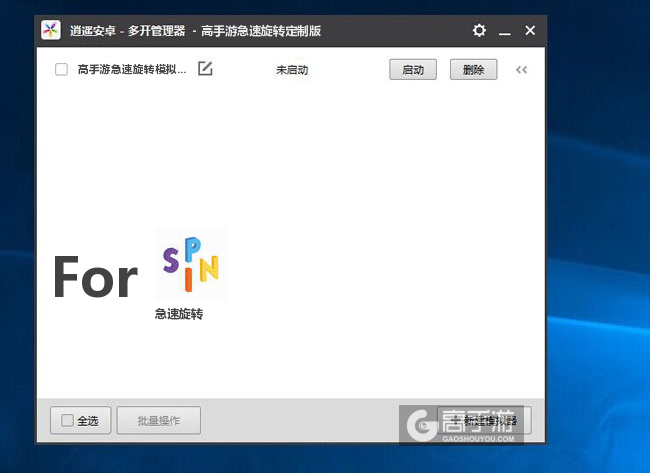
Task: Click the 启动 start button
Action: tap(413, 69)
